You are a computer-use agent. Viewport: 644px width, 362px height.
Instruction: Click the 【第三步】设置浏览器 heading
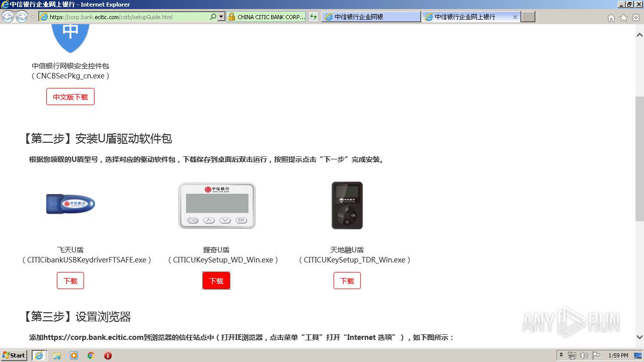[76, 317]
